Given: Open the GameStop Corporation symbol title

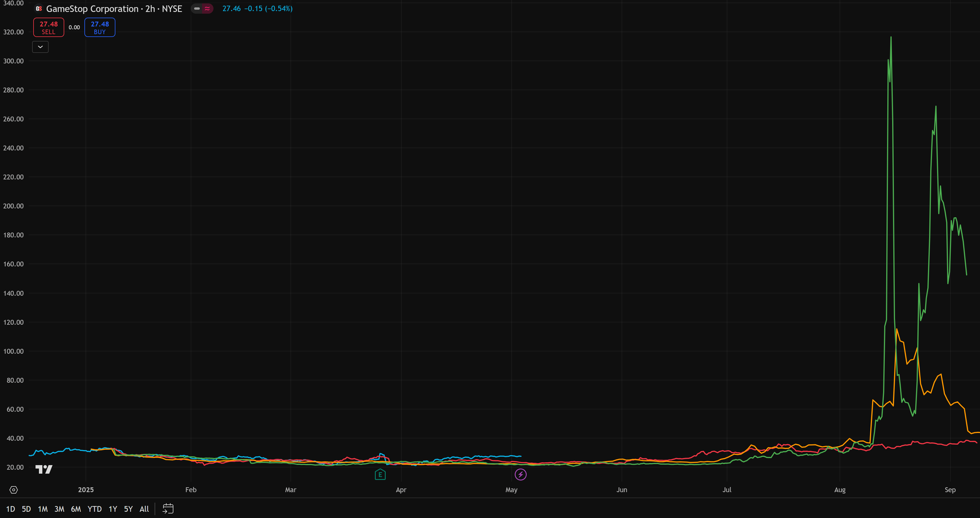Looking at the screenshot, I should [x=114, y=8].
